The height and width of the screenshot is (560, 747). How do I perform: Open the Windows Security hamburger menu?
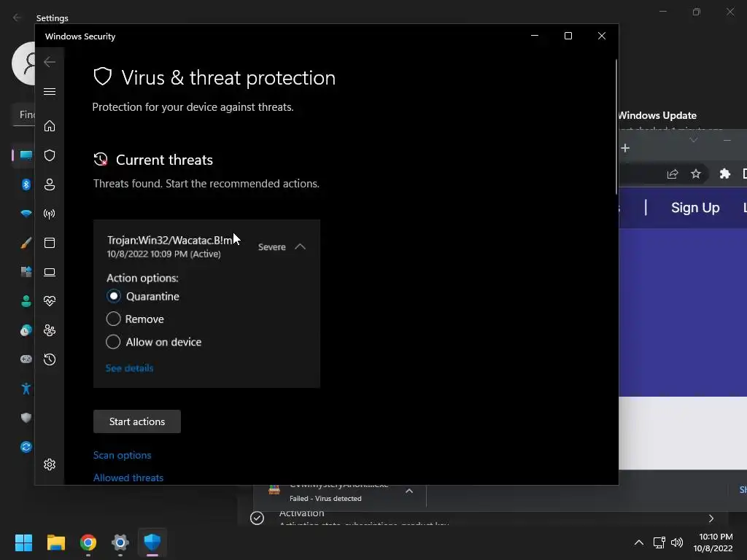50,91
